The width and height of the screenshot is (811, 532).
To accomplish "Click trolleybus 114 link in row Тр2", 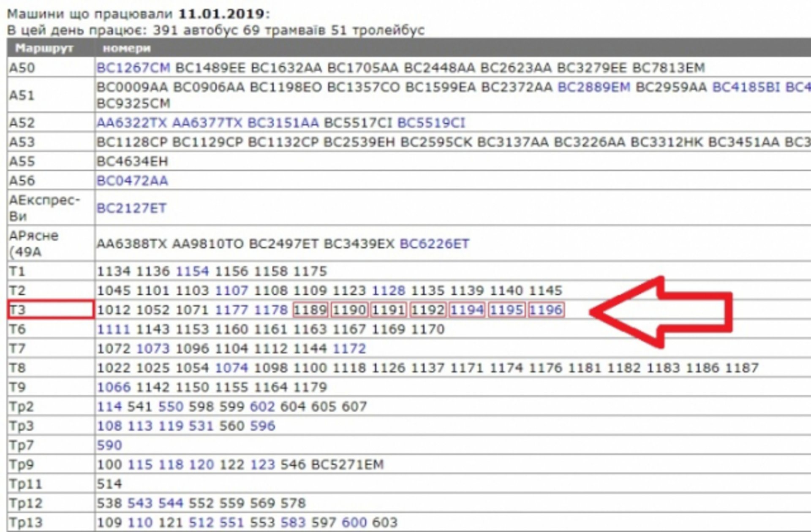I will 109,407.
